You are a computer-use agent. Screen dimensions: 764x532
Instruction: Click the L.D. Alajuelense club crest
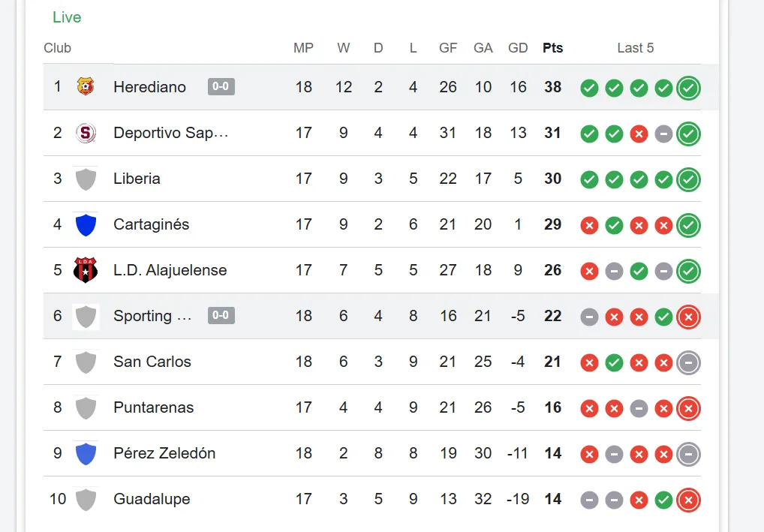click(x=86, y=270)
